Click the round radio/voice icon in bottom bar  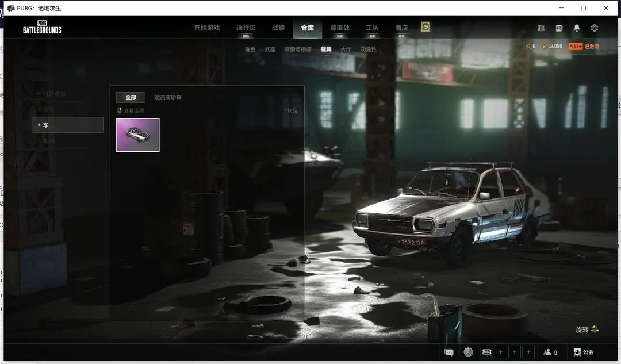point(468,352)
